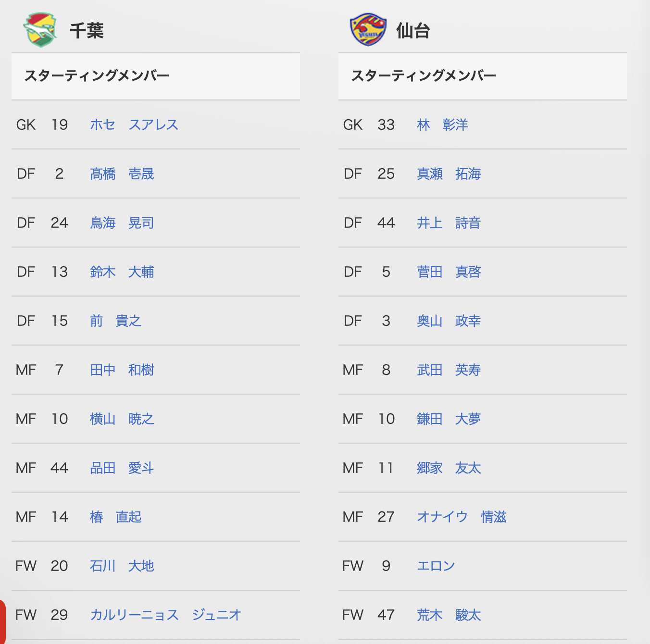Select 鳥海 晃司 player link

[122, 223]
